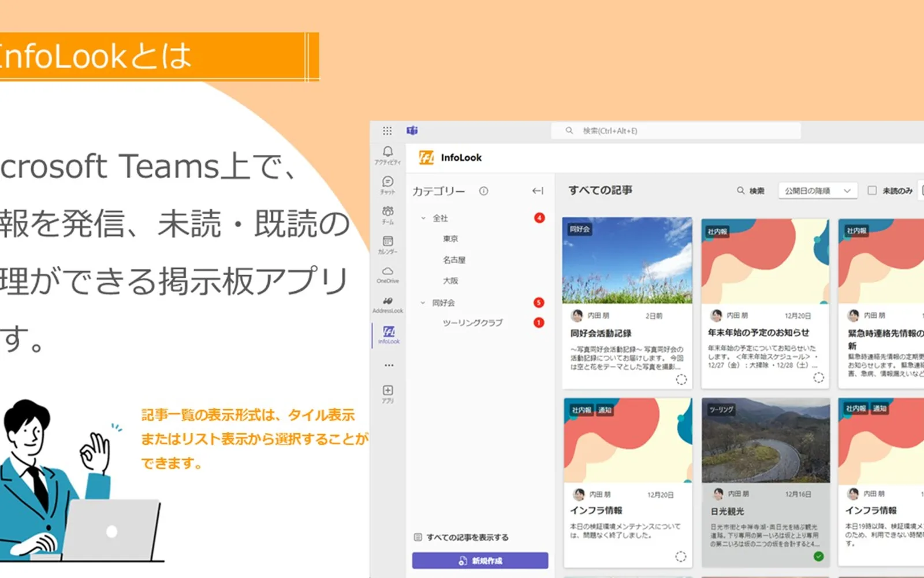
Task: Open the Apps store icon in sidebar
Action: (388, 394)
